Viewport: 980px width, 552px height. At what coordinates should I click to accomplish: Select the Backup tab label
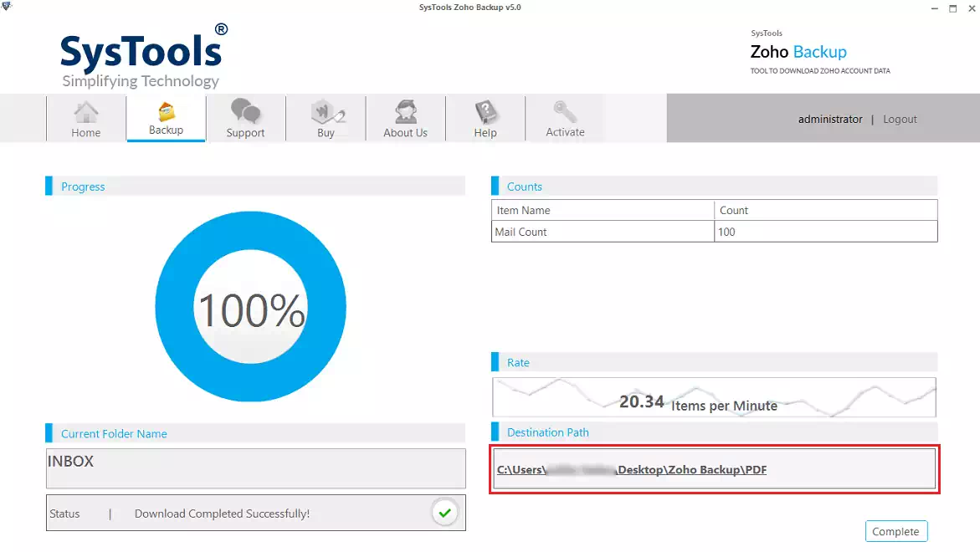tap(166, 130)
